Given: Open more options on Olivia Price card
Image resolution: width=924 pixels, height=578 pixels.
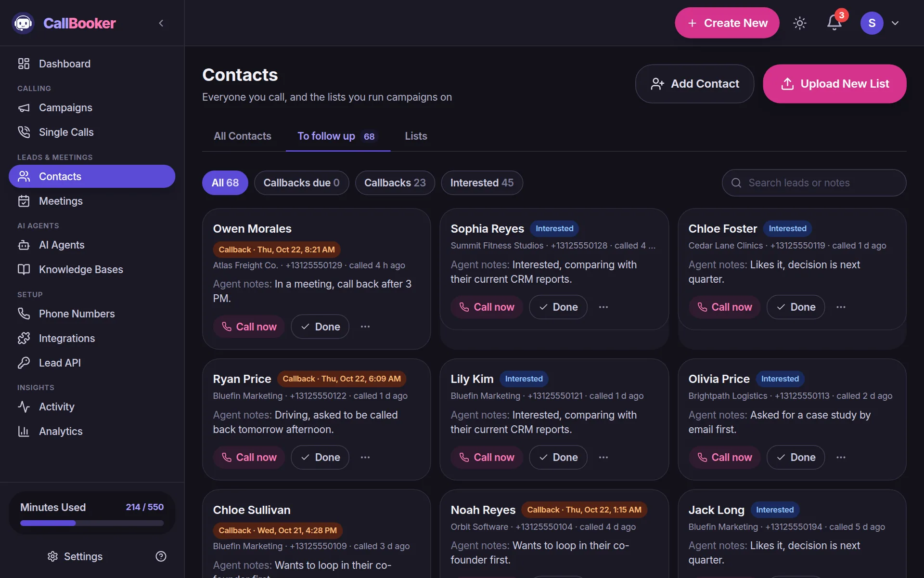Looking at the screenshot, I should pos(841,457).
